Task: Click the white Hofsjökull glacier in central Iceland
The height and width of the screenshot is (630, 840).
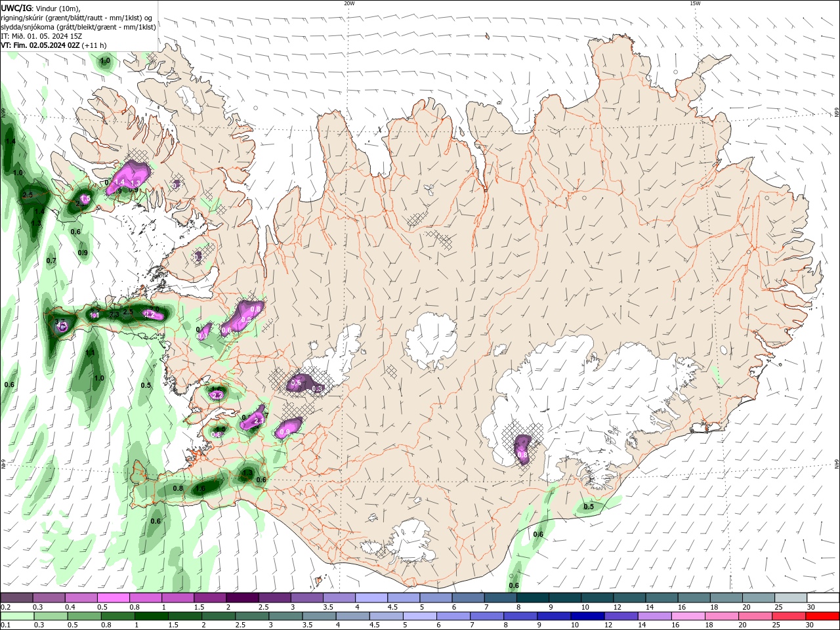Action: pos(431,341)
